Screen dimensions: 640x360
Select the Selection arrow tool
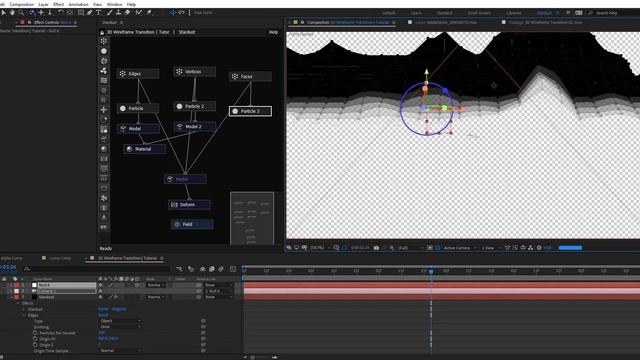(x=4, y=13)
